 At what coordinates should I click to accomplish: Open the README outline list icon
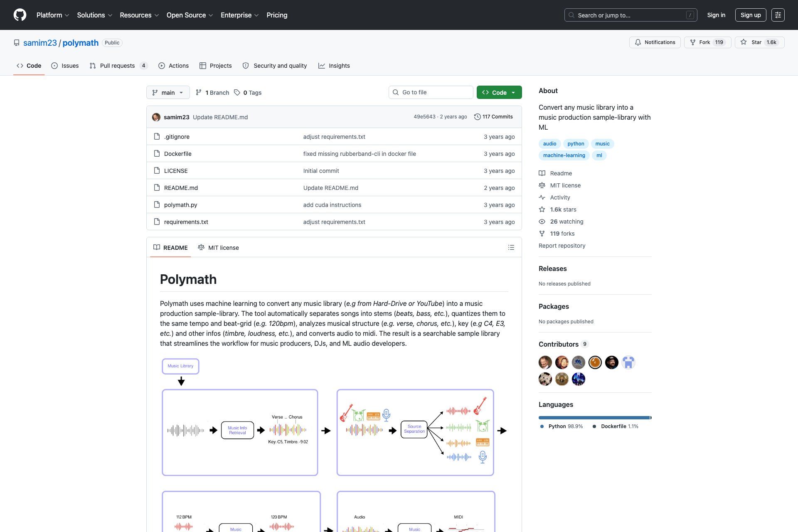511,248
